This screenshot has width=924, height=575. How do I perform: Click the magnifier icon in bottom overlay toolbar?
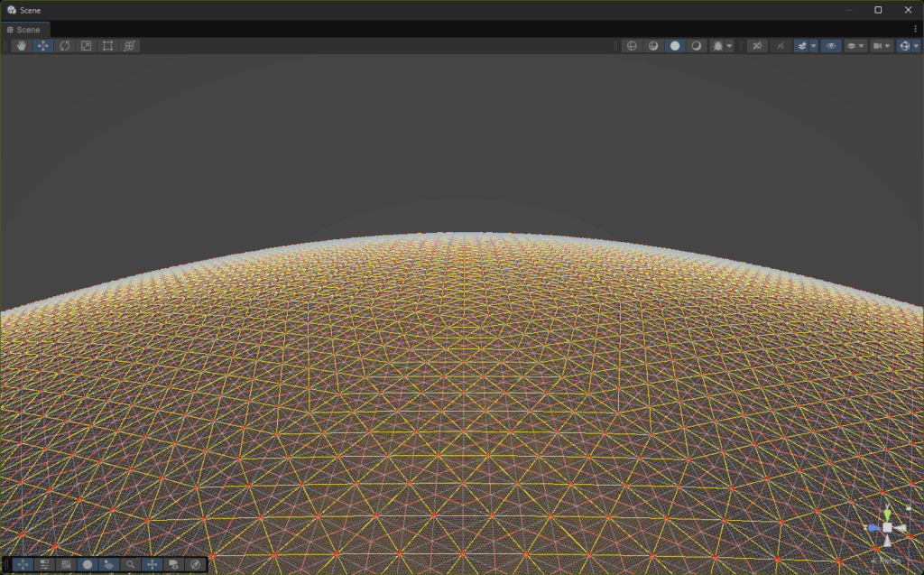pyautogui.click(x=131, y=564)
